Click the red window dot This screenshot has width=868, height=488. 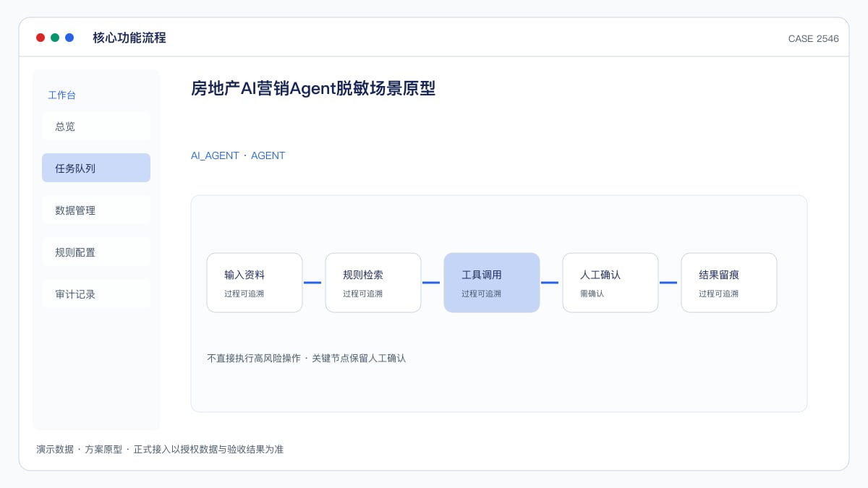(41, 38)
